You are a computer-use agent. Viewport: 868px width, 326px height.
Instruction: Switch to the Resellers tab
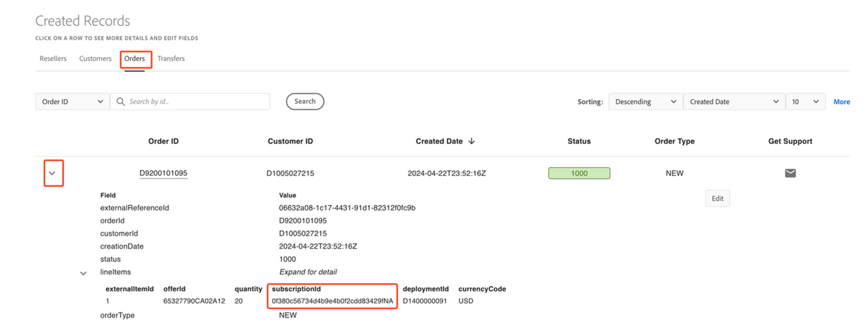point(53,58)
